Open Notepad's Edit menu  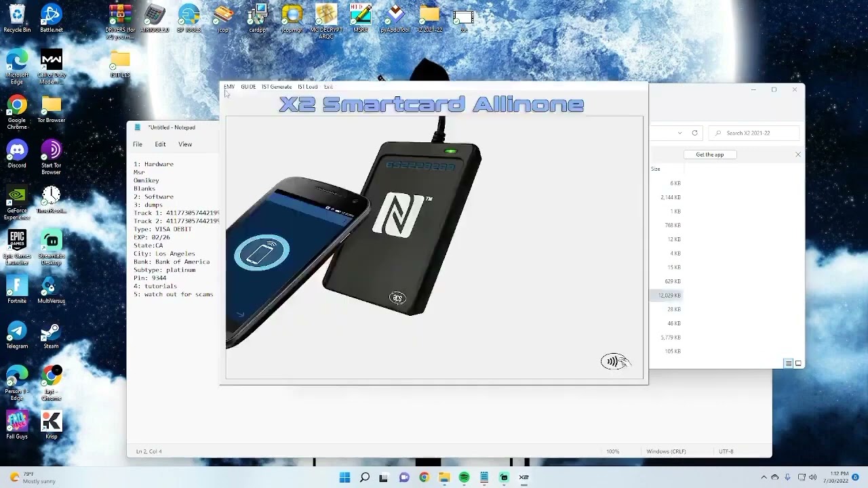(160, 144)
